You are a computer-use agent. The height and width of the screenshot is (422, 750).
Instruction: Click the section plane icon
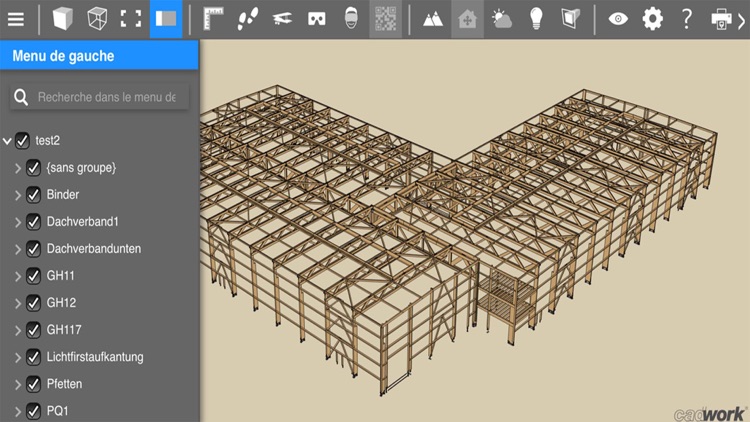(571, 19)
